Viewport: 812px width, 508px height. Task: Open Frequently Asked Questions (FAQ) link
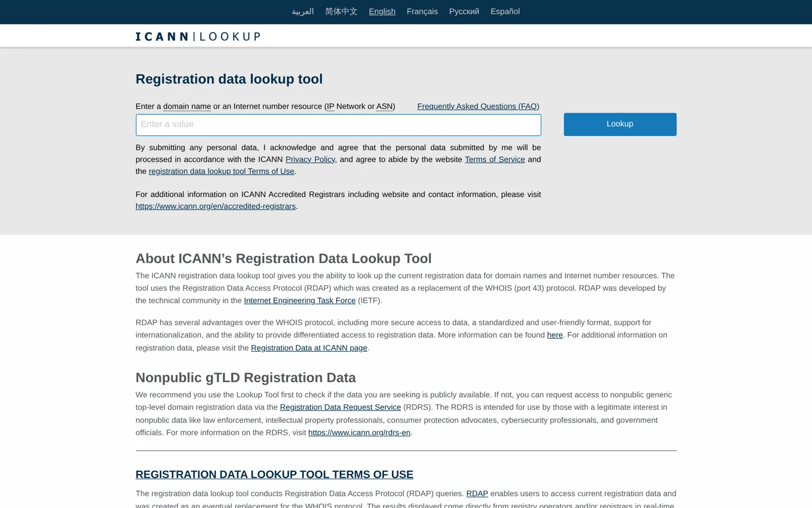[478, 106]
